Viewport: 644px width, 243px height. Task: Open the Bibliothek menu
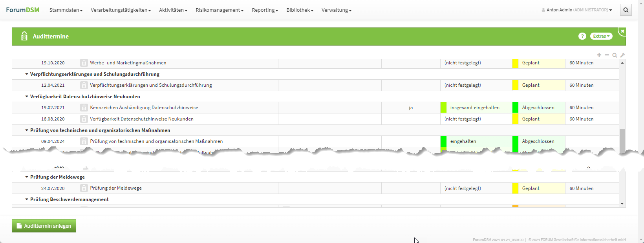click(300, 10)
